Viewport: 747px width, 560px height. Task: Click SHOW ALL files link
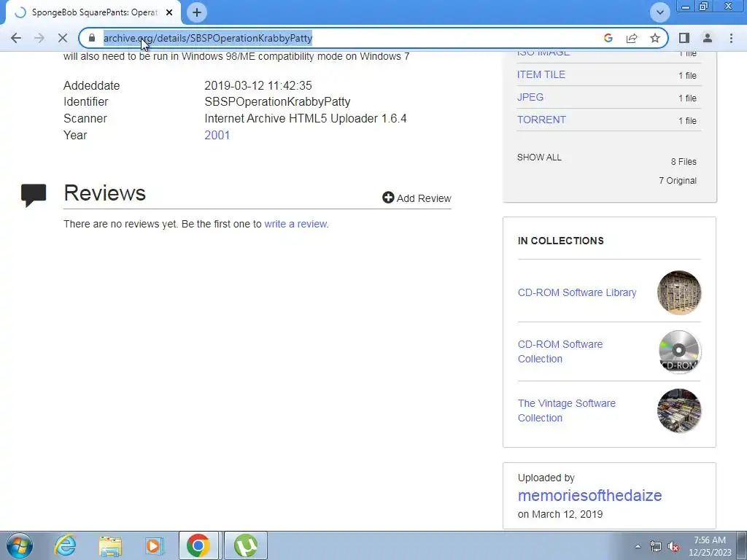(x=539, y=157)
